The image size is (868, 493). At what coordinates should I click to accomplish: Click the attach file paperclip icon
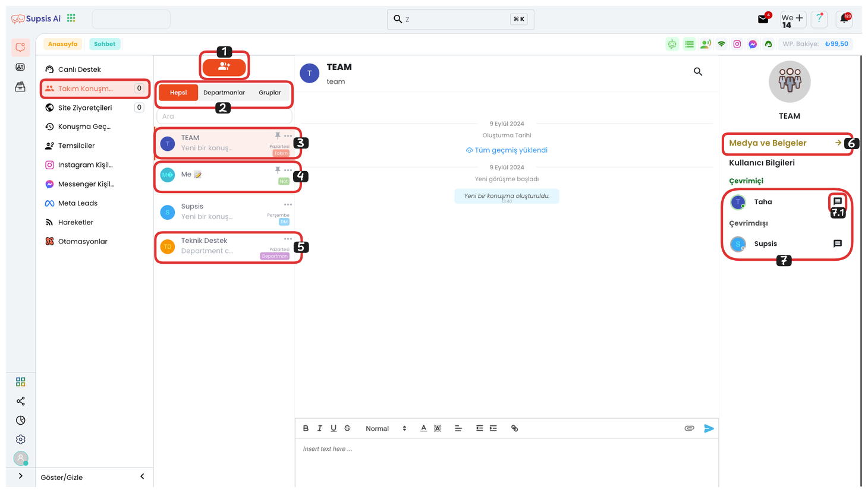coord(689,428)
